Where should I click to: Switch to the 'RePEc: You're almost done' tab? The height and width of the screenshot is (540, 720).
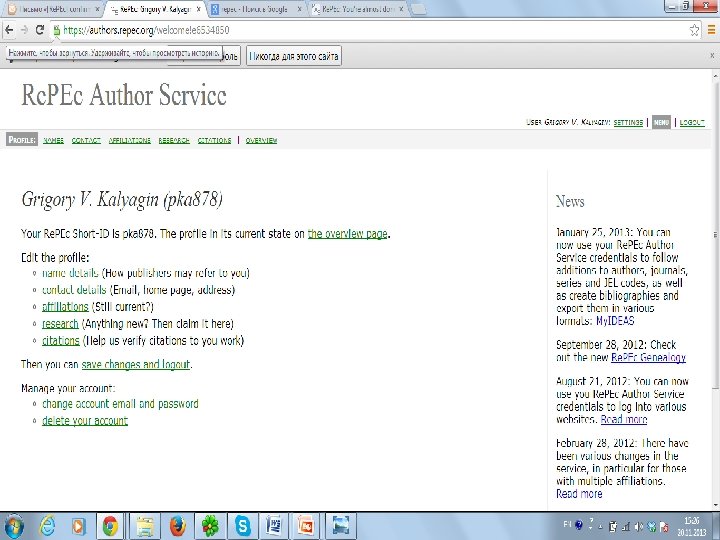tap(358, 9)
